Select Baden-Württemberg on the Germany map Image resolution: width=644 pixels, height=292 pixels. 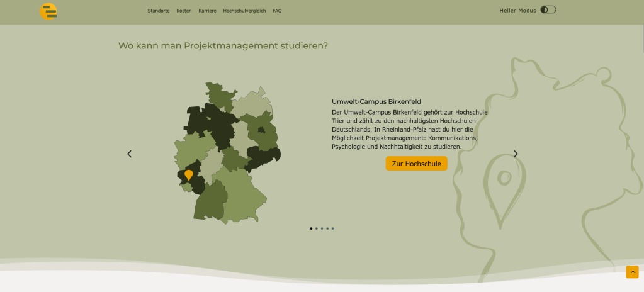[x=209, y=201]
